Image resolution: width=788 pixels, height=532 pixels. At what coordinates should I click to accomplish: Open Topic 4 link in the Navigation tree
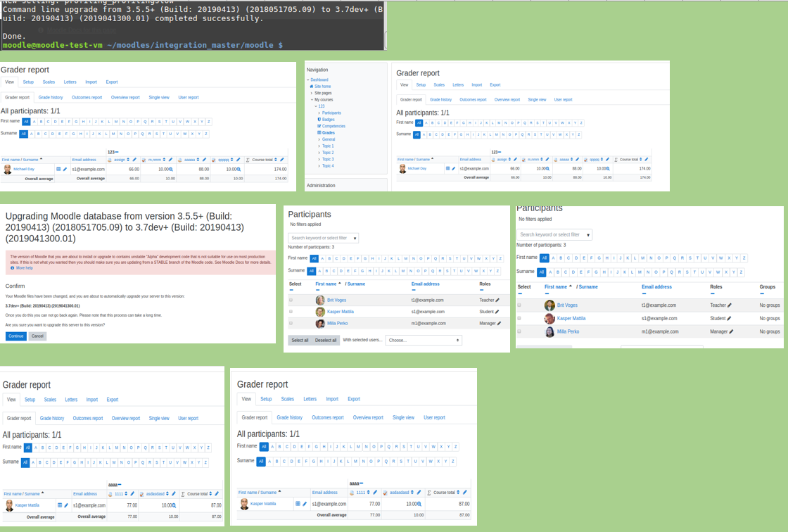point(328,166)
